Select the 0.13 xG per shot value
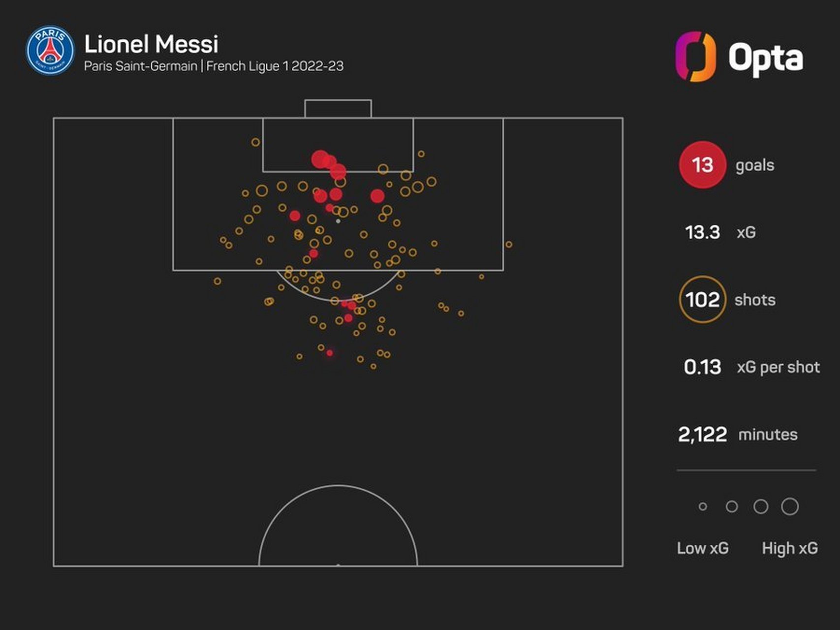The width and height of the screenshot is (840, 630). tap(702, 367)
